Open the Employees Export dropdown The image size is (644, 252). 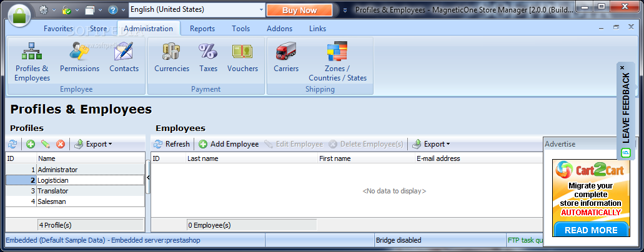pos(431,144)
